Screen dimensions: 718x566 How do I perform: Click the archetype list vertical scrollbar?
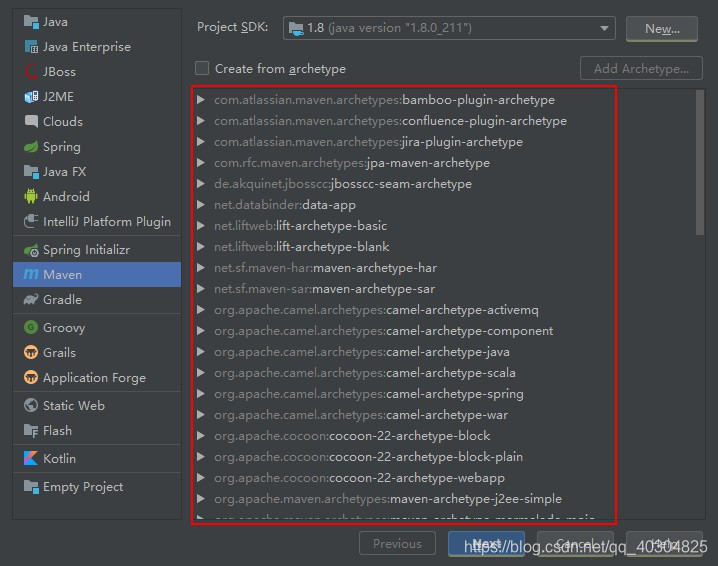699,163
